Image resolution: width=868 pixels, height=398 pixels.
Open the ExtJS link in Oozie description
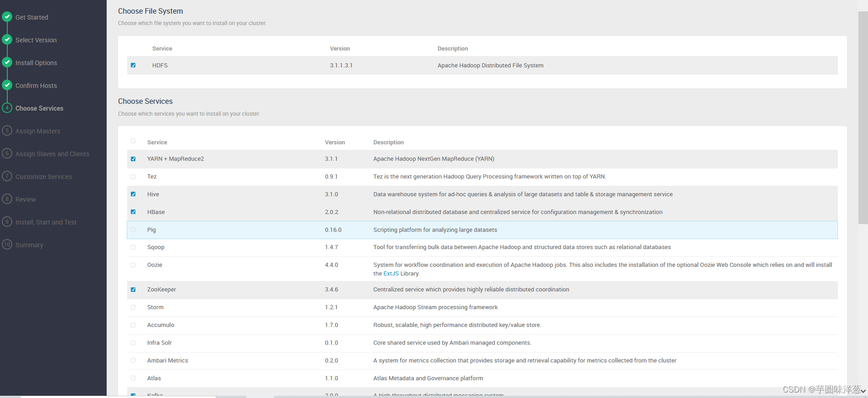click(391, 274)
